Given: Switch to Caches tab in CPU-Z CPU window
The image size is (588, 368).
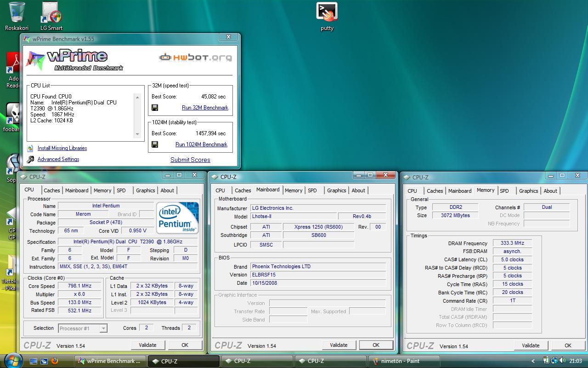Looking at the screenshot, I should (51, 190).
